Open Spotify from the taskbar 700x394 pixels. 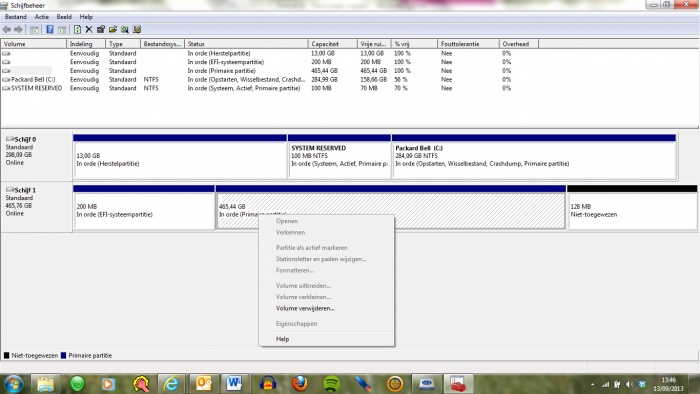pos(331,384)
